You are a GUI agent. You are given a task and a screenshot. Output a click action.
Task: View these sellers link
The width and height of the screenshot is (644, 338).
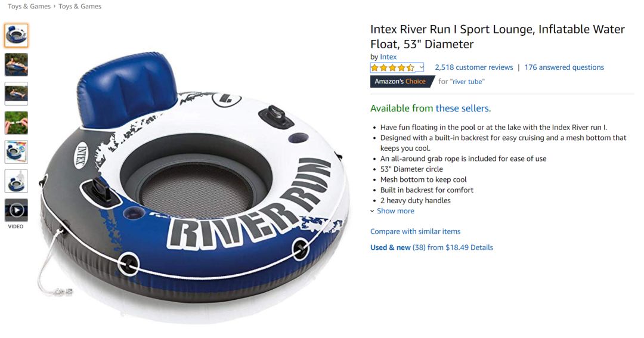[x=463, y=108]
